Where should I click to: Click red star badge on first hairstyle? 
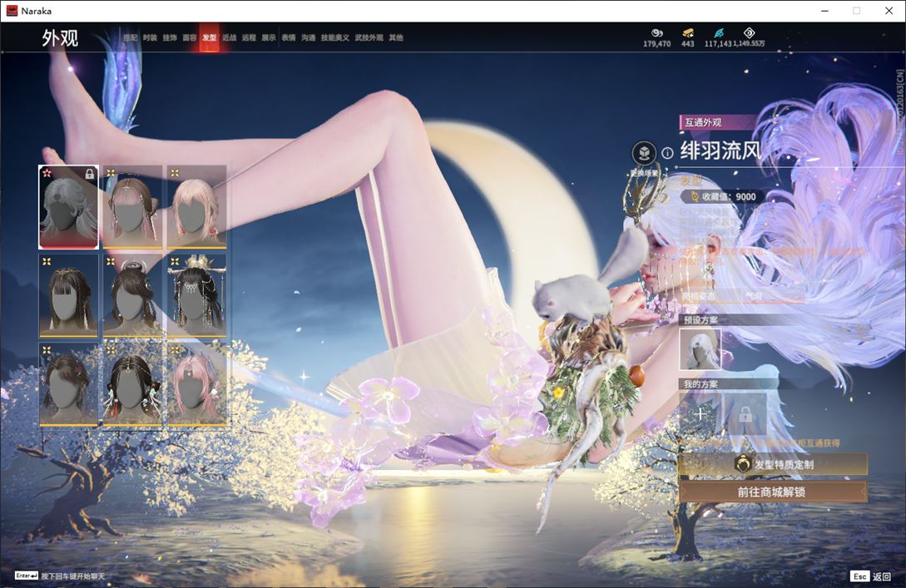[47, 173]
